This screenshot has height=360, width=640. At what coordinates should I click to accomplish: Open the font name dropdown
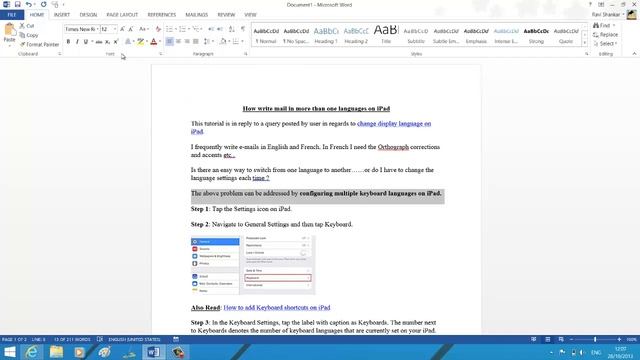click(98, 29)
